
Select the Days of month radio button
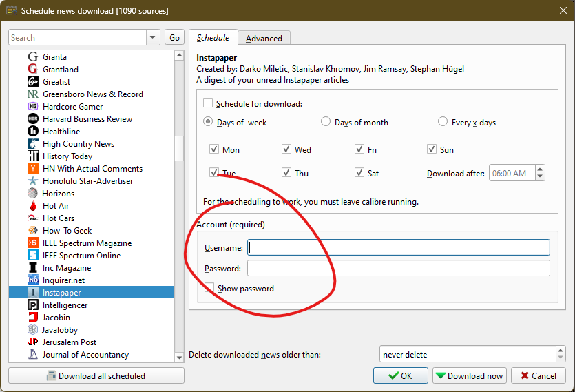tap(326, 123)
